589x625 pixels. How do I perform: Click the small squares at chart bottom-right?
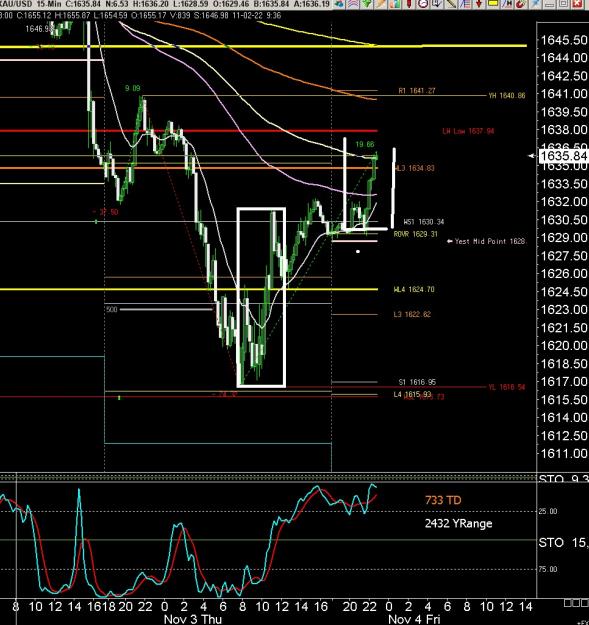[x=576, y=603]
